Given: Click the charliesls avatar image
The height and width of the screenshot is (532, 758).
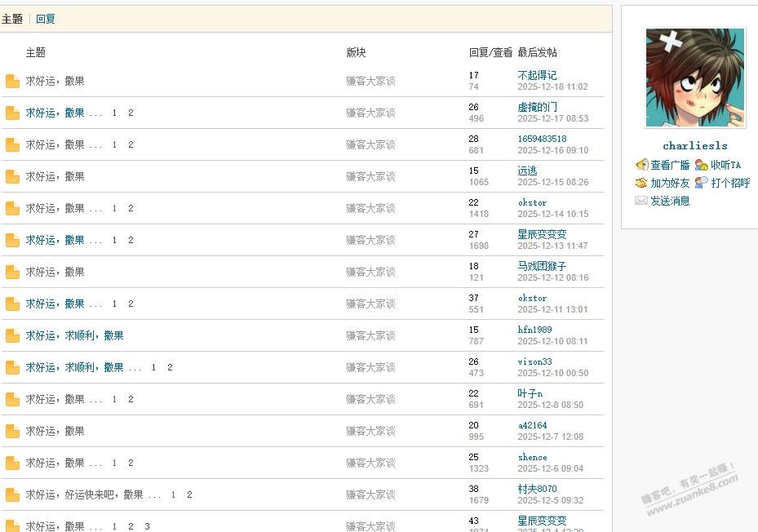Looking at the screenshot, I should pyautogui.click(x=694, y=78).
